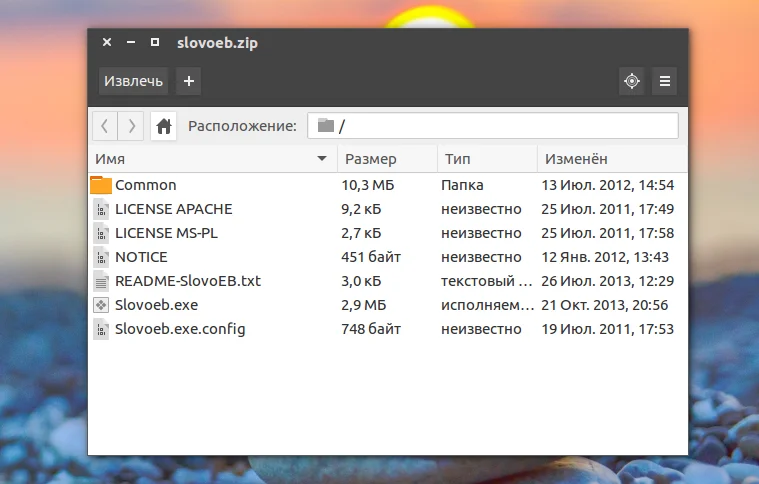Open the hamburger menu

pos(665,81)
